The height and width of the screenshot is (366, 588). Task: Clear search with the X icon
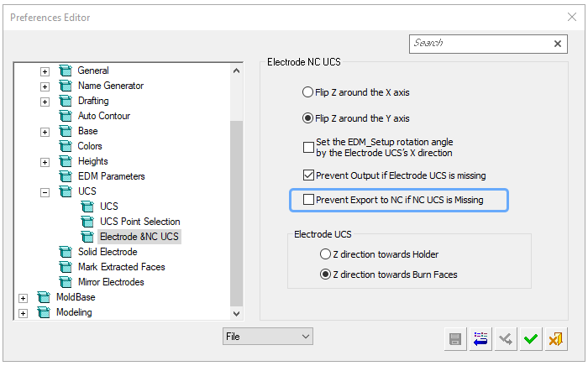558,44
